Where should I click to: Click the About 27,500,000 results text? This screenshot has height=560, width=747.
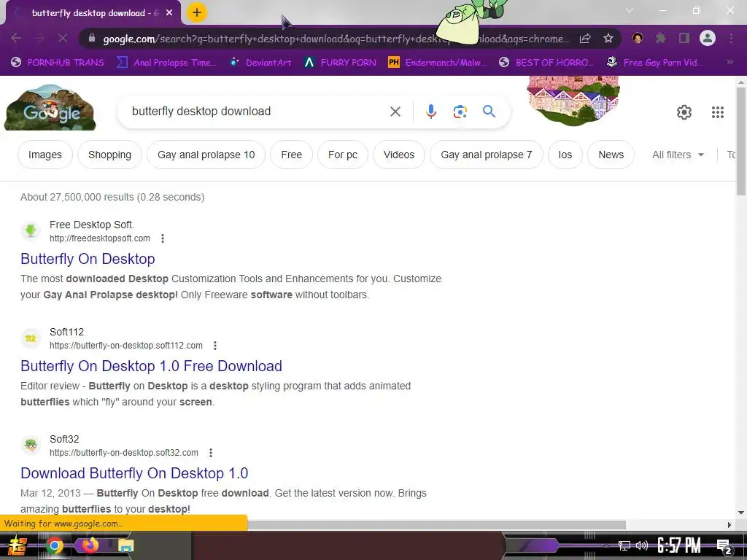pos(112,197)
